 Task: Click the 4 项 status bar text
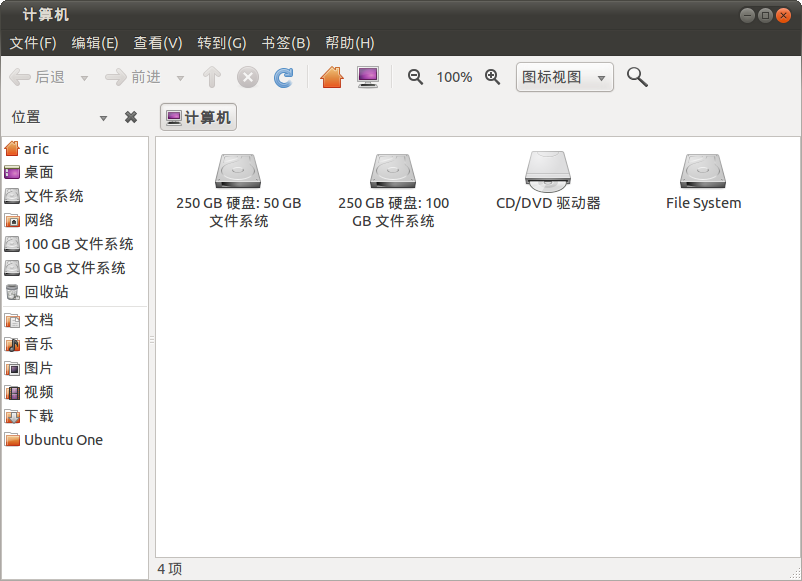point(169,569)
